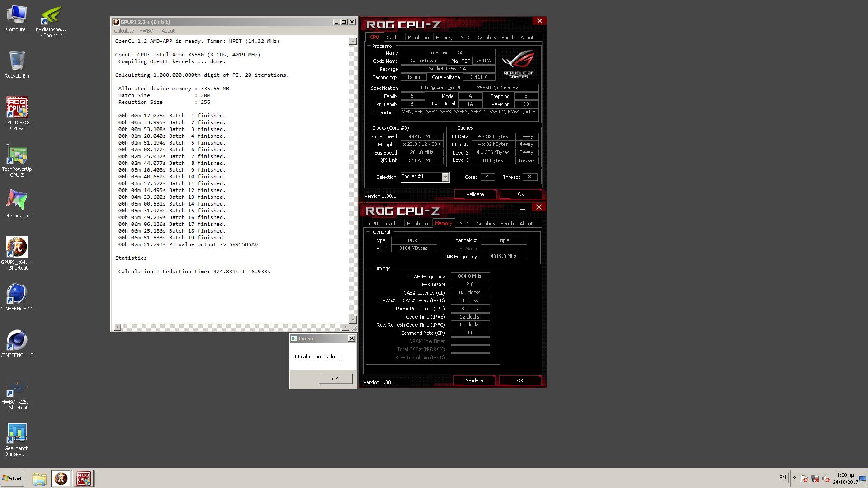Open the Recycle Bin icon
Screen dimensions: 868x488
click(x=17, y=64)
